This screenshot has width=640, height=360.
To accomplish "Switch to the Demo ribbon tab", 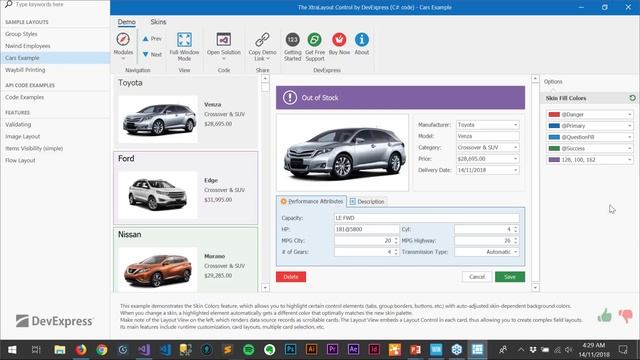I will coord(127,22).
